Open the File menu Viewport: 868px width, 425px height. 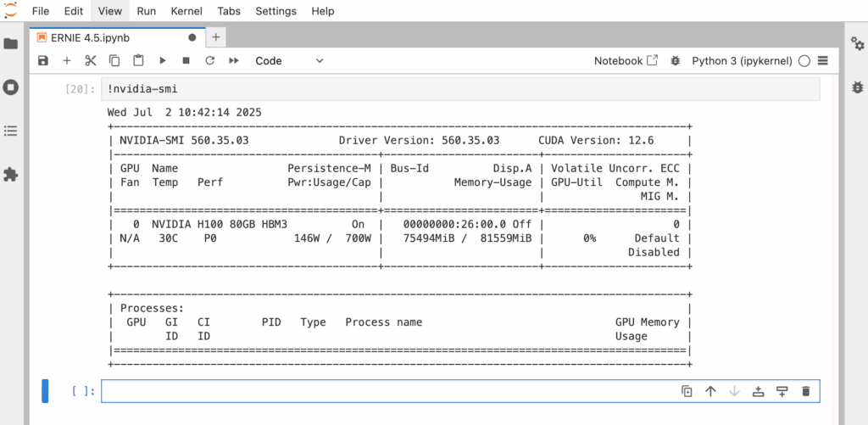point(41,11)
